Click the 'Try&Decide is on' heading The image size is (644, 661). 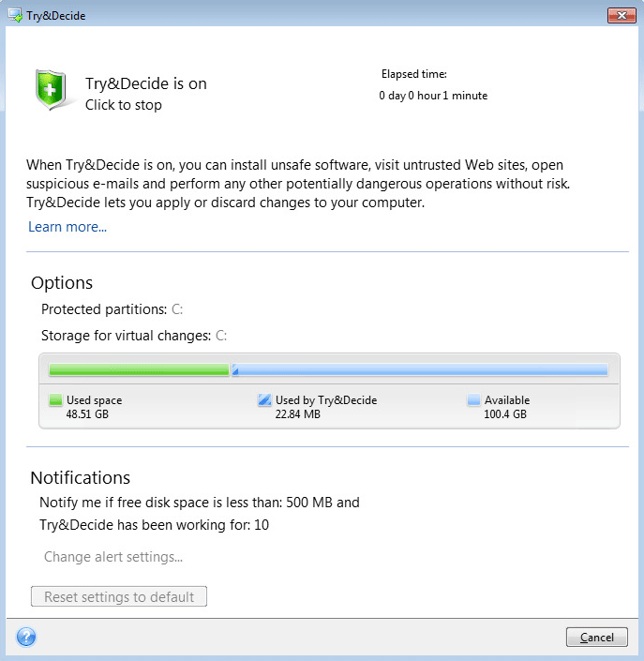click(146, 83)
